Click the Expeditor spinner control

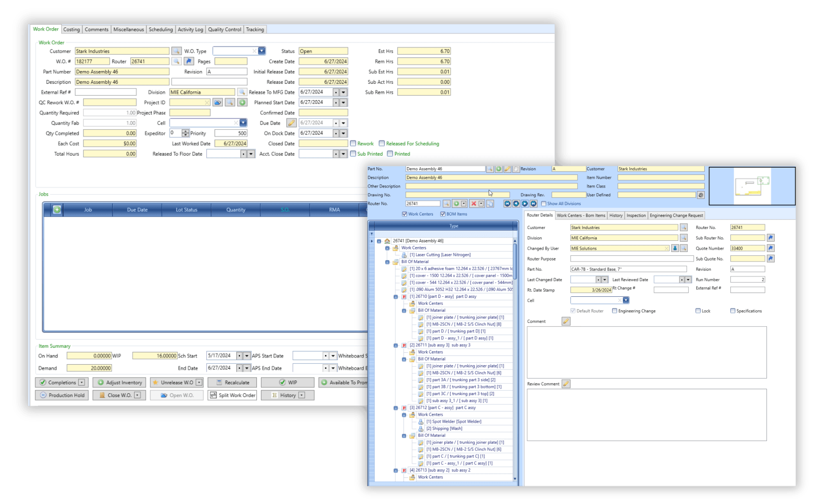[x=186, y=133]
